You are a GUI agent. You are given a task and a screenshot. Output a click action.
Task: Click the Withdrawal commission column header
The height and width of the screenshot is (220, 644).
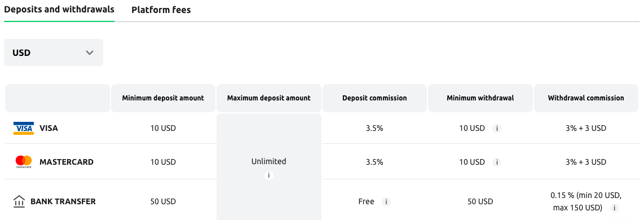586,98
